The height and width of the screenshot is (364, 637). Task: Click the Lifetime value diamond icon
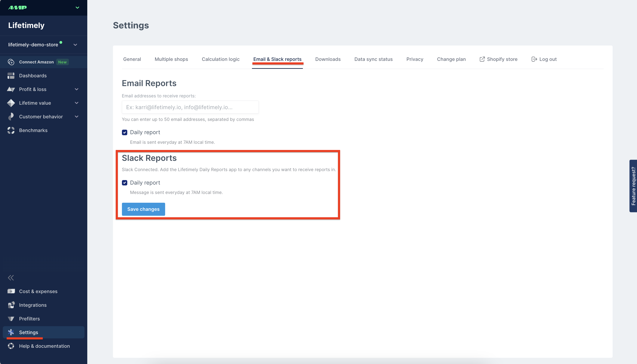pyautogui.click(x=11, y=103)
